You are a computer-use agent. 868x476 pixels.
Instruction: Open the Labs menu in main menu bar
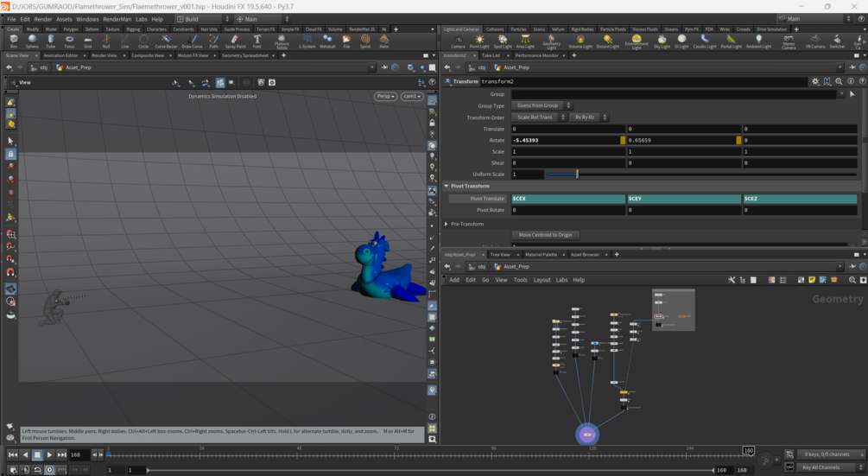coord(141,19)
